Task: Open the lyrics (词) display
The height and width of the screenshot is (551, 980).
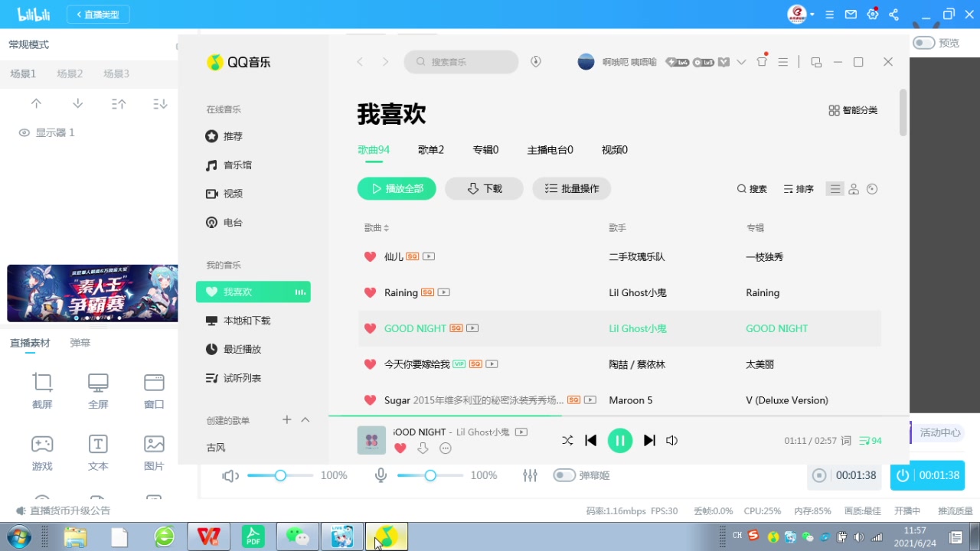Action: click(846, 441)
